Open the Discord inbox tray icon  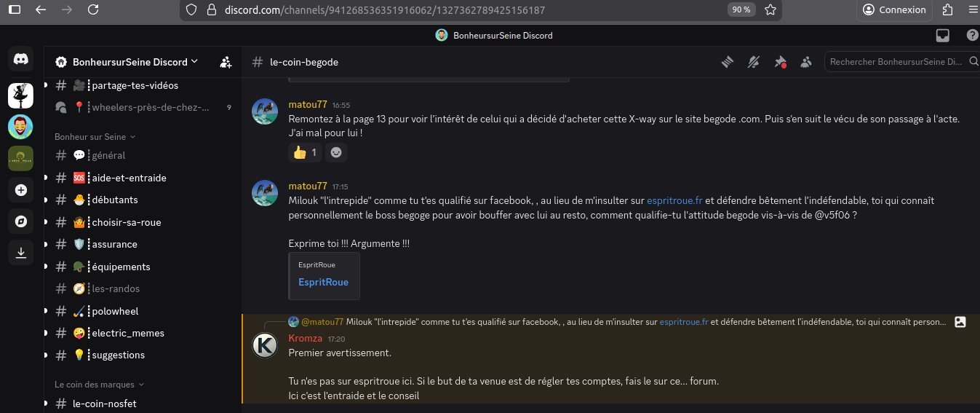(942, 35)
